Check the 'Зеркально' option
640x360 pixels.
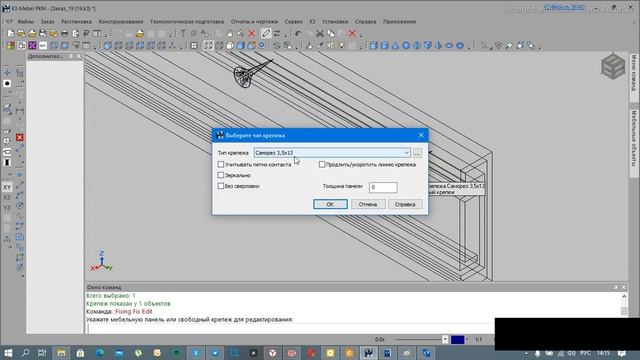[221, 175]
